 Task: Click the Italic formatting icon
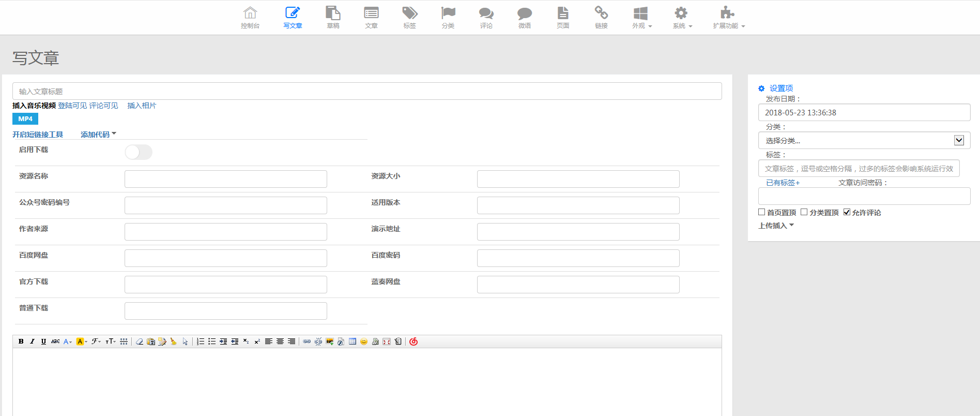coord(32,341)
